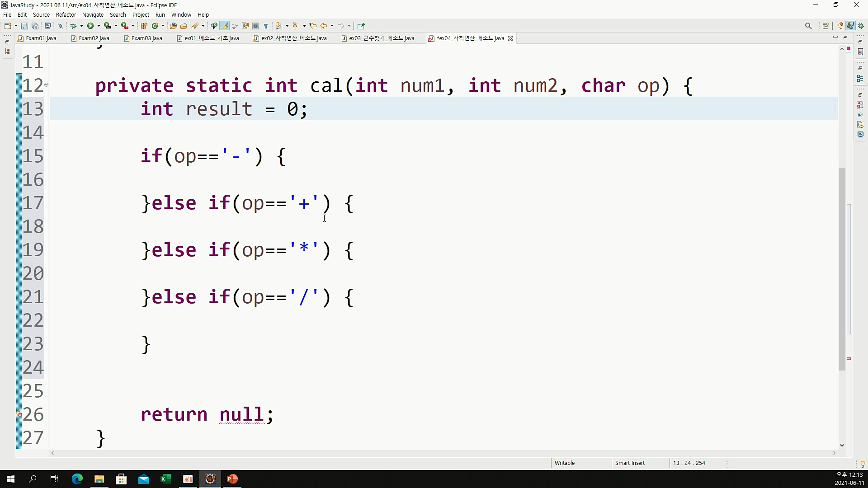
Task: Open the Run button dropdown arrow
Action: coord(99,26)
